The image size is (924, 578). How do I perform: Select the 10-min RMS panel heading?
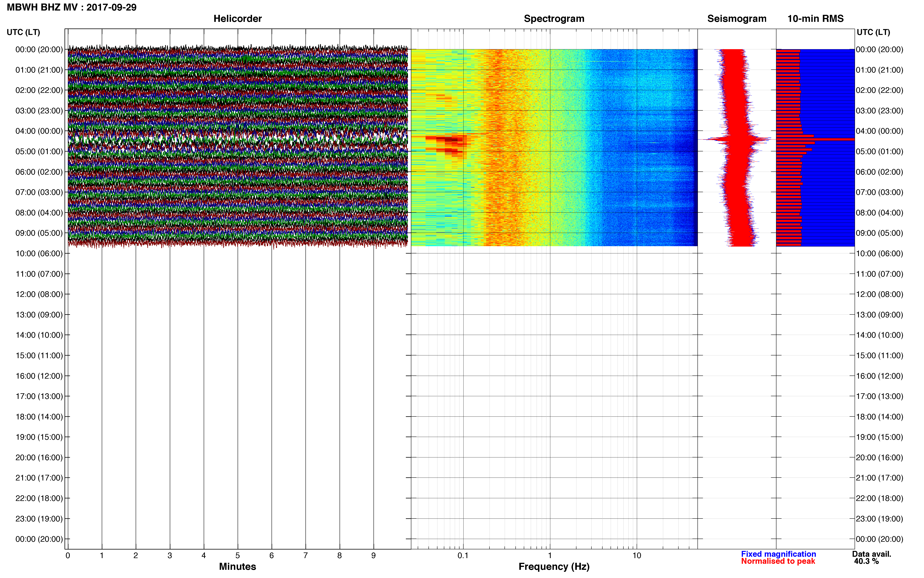[816, 19]
